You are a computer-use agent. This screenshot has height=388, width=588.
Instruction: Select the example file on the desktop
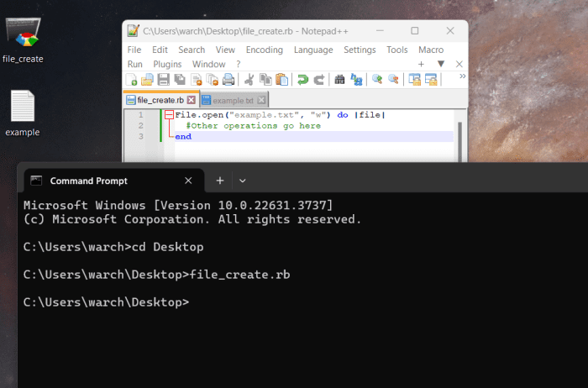[x=23, y=113]
